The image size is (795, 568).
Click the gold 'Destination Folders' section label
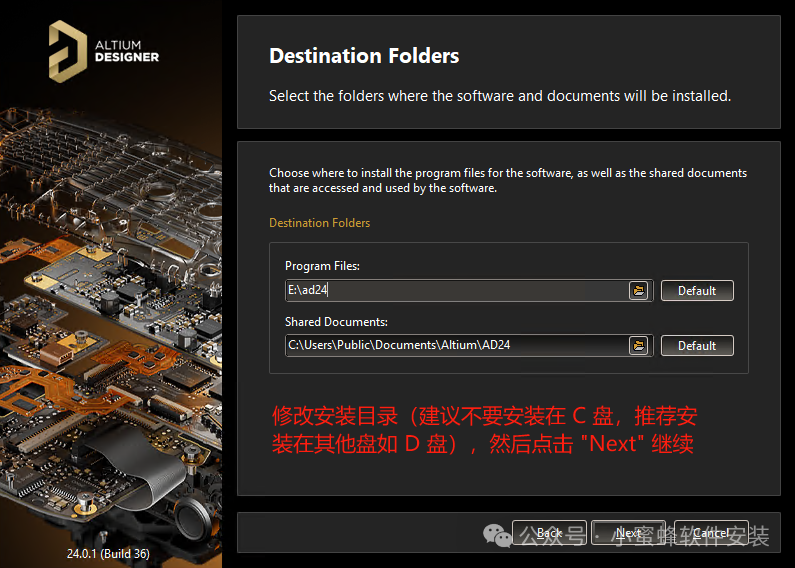[319, 223]
